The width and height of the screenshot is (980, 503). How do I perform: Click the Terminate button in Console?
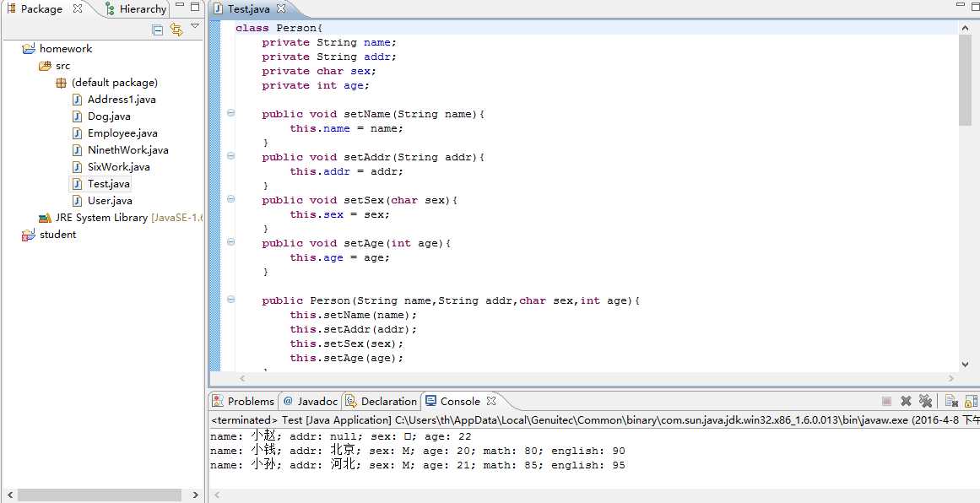coord(886,401)
